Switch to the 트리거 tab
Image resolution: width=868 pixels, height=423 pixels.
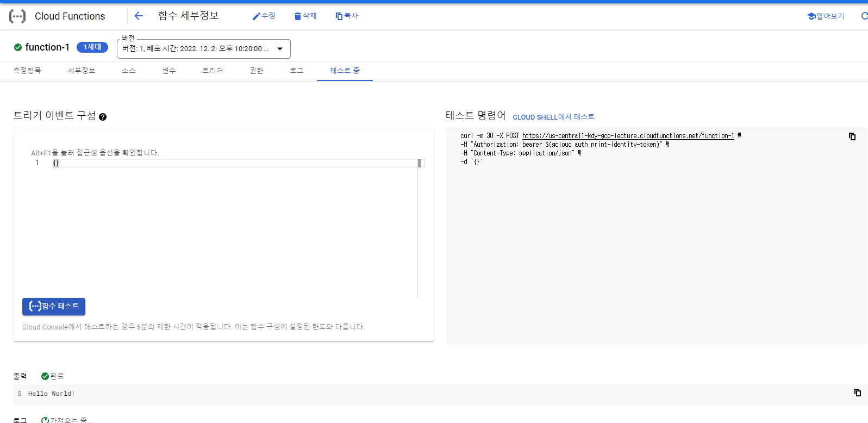coord(213,71)
